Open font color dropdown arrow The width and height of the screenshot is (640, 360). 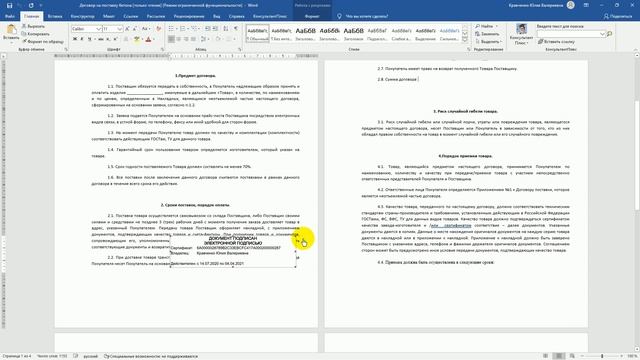[153, 39]
